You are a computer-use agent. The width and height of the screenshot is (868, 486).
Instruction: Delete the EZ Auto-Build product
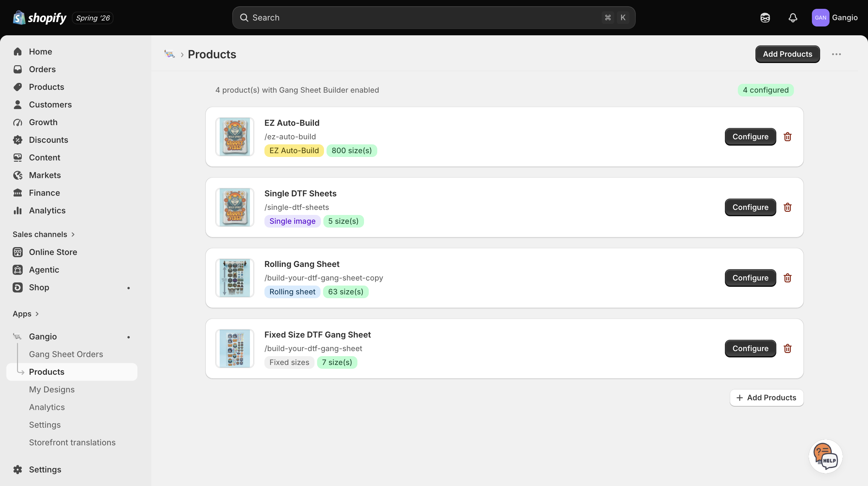tap(787, 136)
